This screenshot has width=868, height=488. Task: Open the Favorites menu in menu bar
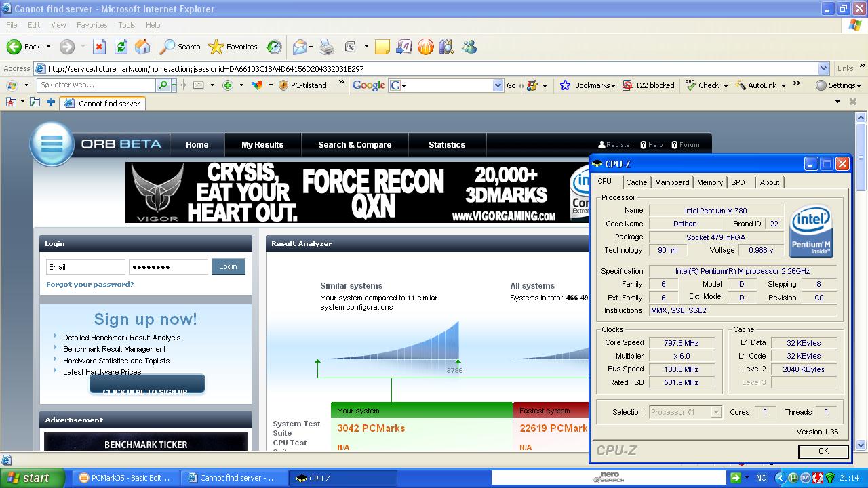tap(92, 25)
